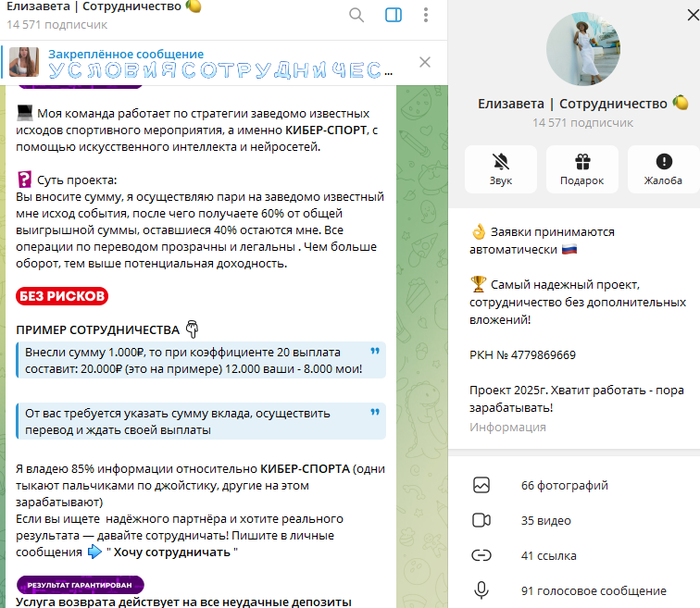
Task: Open search in the channel
Action: pos(356,15)
